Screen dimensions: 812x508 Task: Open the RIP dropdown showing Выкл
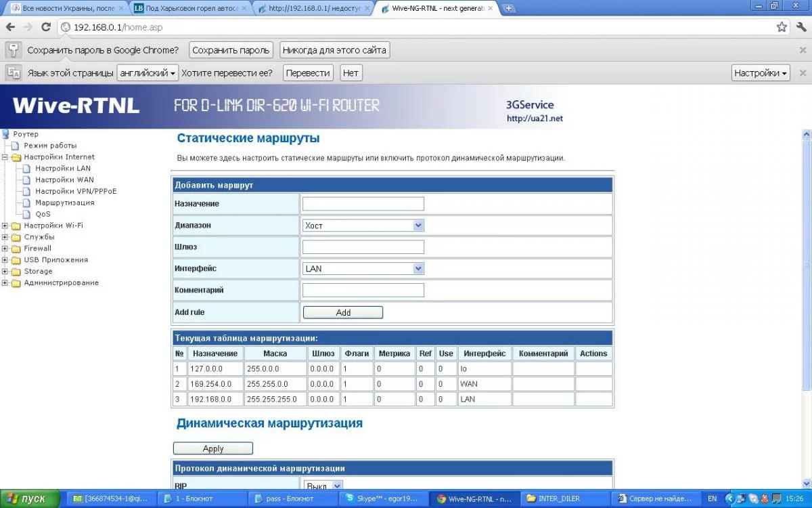coord(323,486)
